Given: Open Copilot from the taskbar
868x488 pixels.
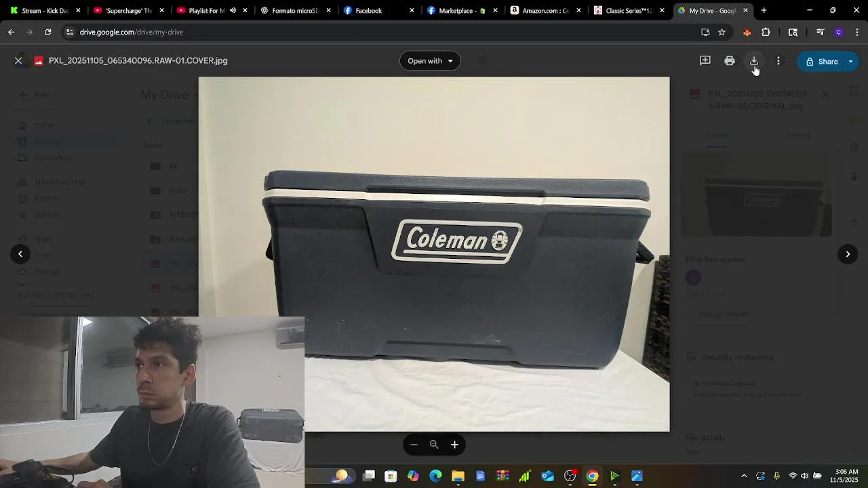Looking at the screenshot, I should (x=413, y=476).
